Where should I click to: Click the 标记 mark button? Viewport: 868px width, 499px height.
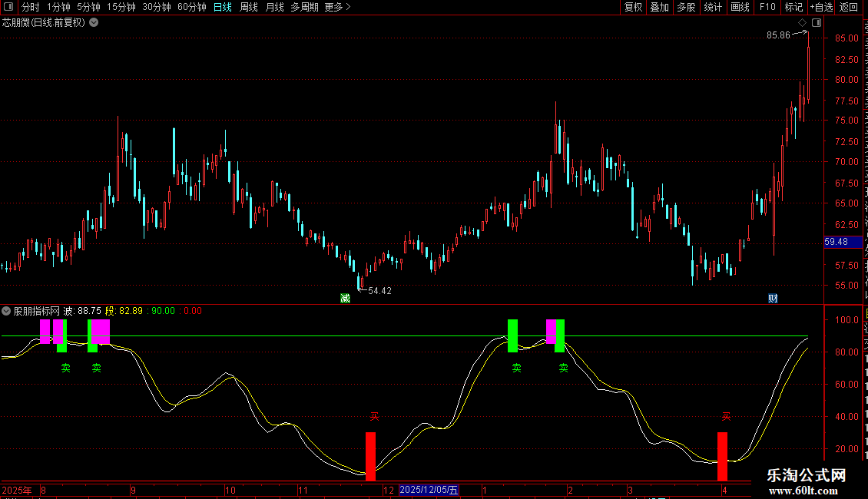click(x=793, y=7)
